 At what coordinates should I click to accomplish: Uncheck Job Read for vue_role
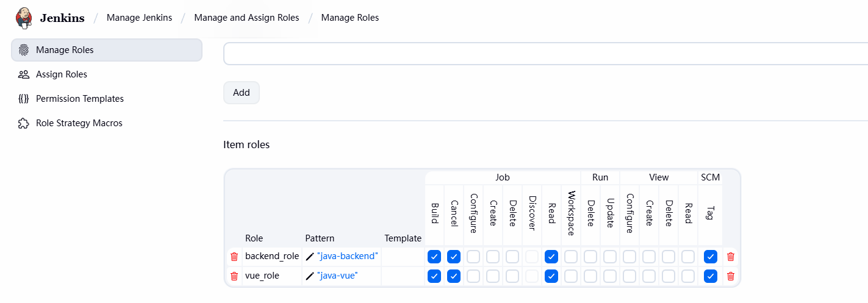click(x=551, y=276)
